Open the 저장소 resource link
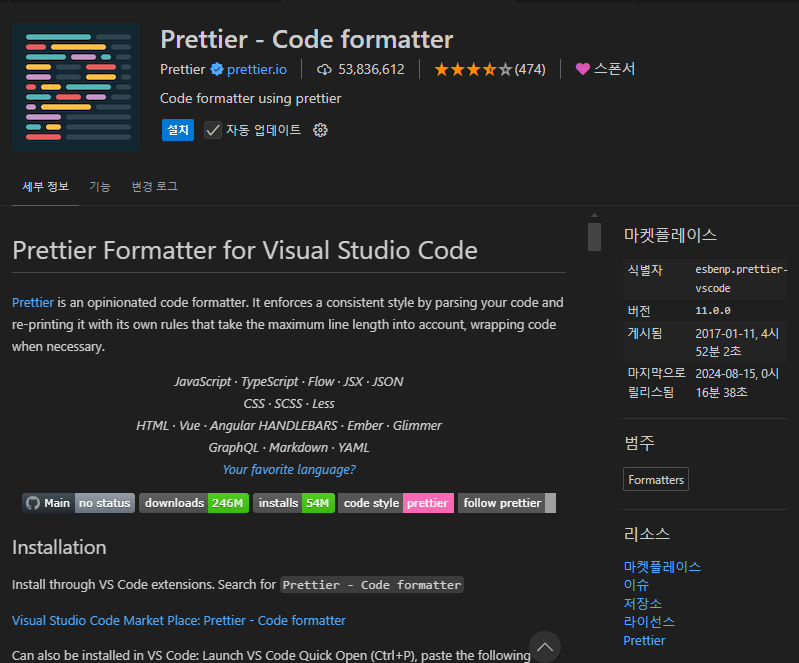799x663 pixels. click(643, 603)
